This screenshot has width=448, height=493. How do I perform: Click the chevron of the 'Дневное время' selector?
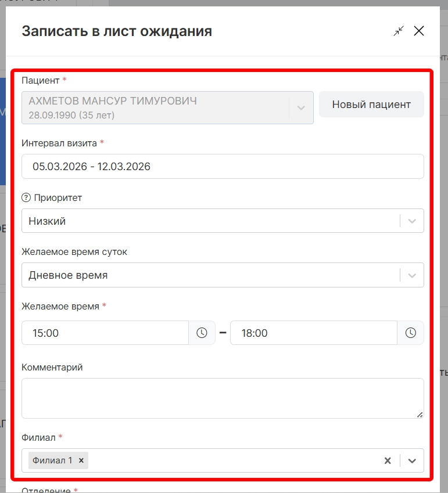tap(412, 275)
